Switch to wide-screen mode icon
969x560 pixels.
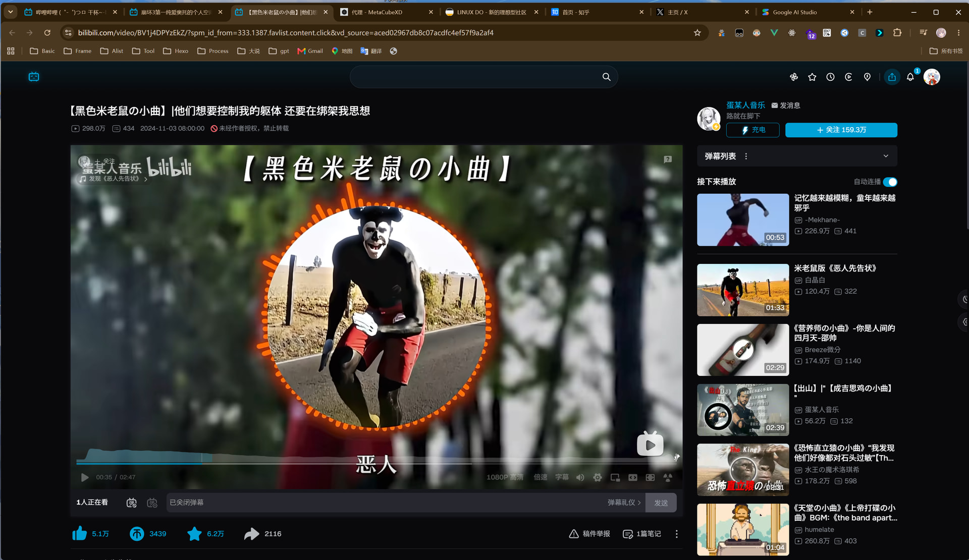pos(633,477)
